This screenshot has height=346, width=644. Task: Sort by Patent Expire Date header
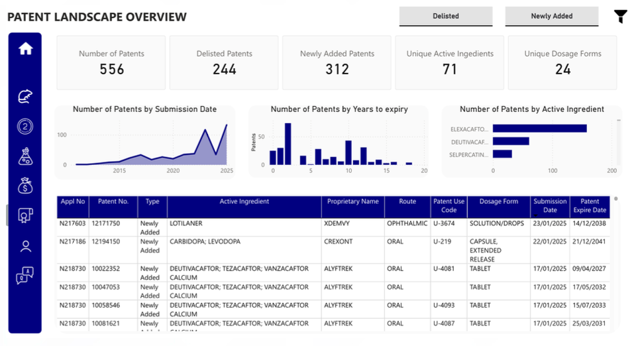point(590,207)
